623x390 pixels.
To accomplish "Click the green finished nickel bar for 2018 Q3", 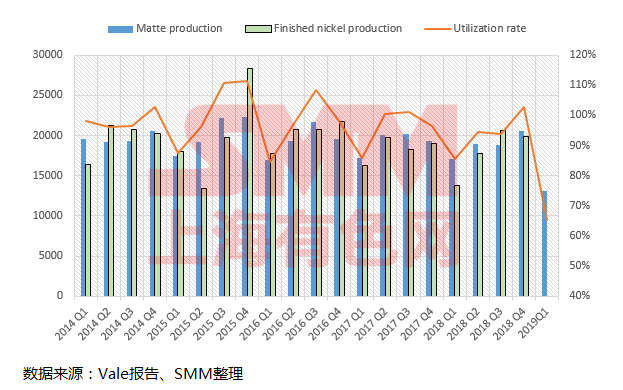I will [503, 213].
